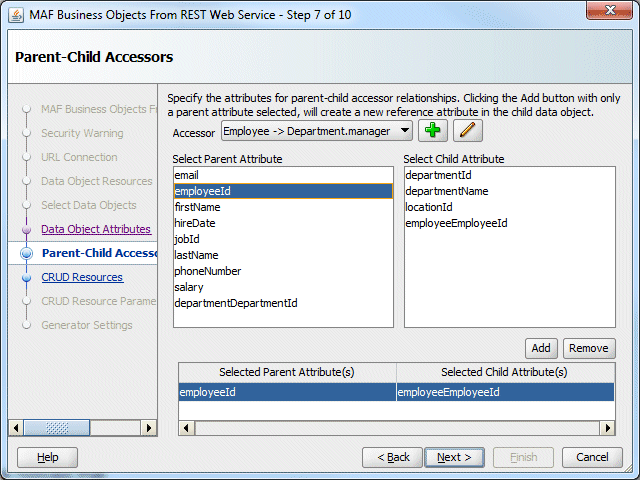Screen dimensions: 640x480
Task: Click the green plus add accessor icon
Action: (433, 131)
